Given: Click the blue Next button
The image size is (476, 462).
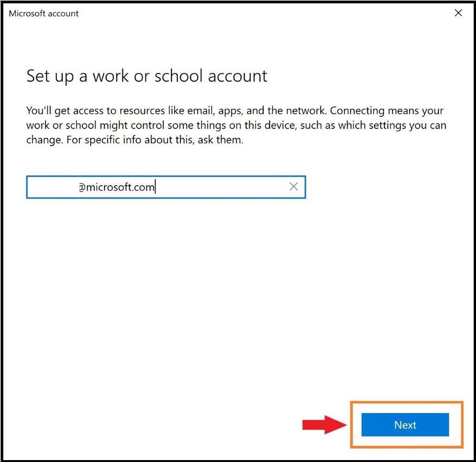Looking at the screenshot, I should [x=405, y=424].
